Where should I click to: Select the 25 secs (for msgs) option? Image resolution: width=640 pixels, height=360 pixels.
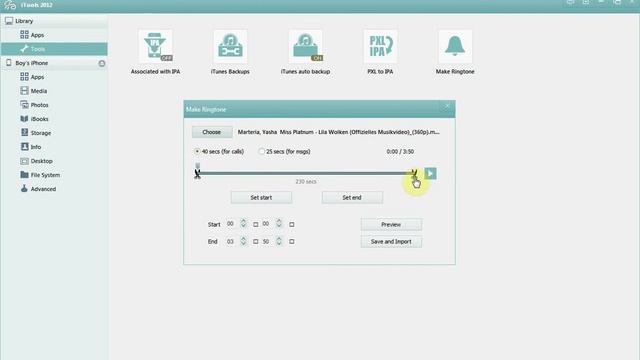pyautogui.click(x=284, y=151)
